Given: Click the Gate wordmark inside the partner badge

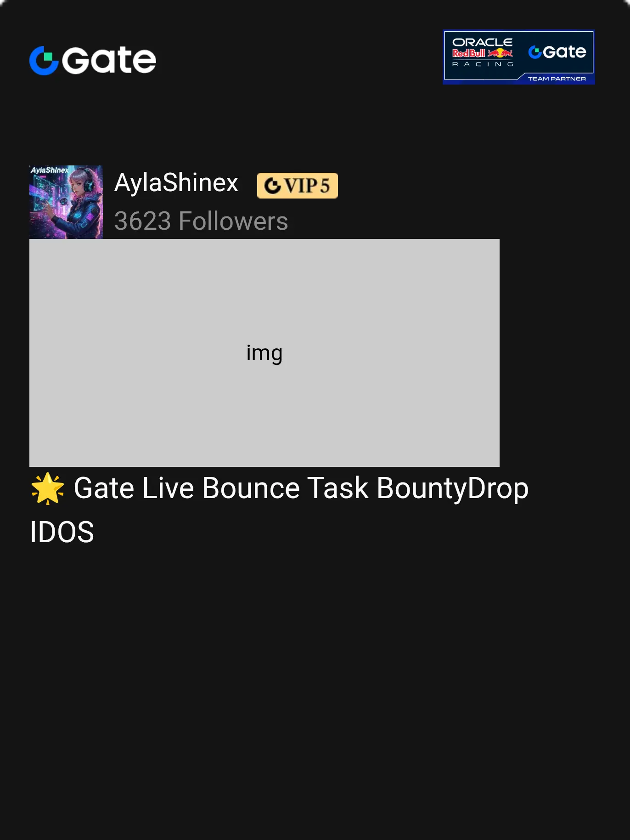Looking at the screenshot, I should [x=564, y=52].
